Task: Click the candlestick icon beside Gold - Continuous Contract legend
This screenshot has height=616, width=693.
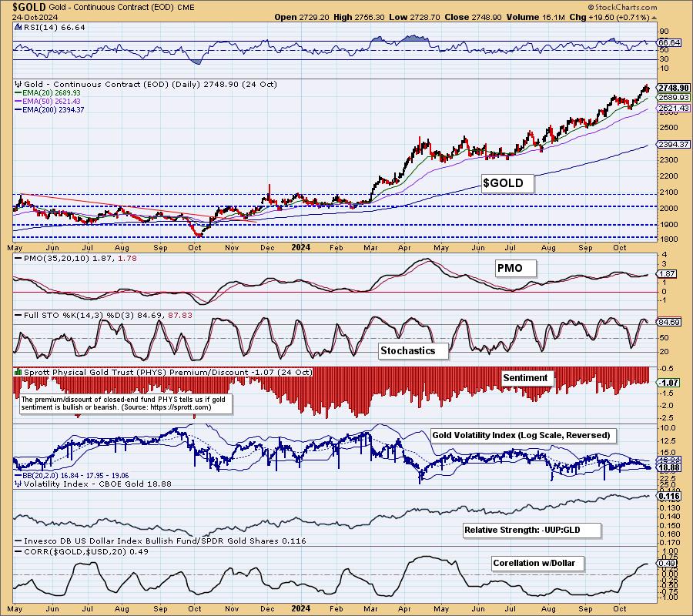Action: 18,84
